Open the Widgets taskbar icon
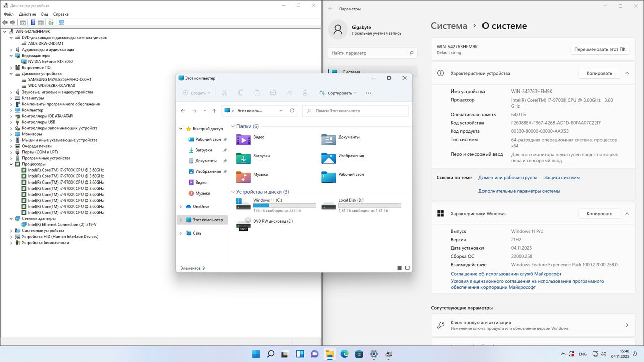 click(300, 354)
